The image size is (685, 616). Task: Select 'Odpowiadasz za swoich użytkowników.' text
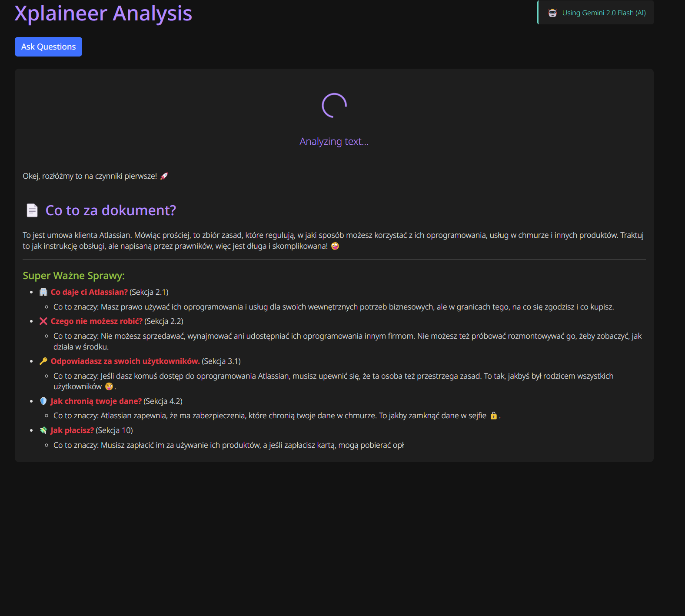[x=125, y=361]
